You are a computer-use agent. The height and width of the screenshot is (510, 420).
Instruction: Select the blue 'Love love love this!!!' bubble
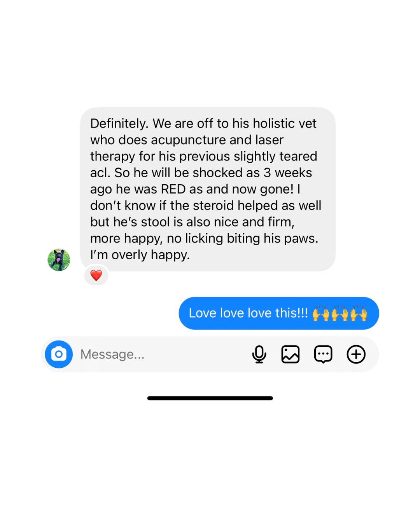tap(279, 313)
